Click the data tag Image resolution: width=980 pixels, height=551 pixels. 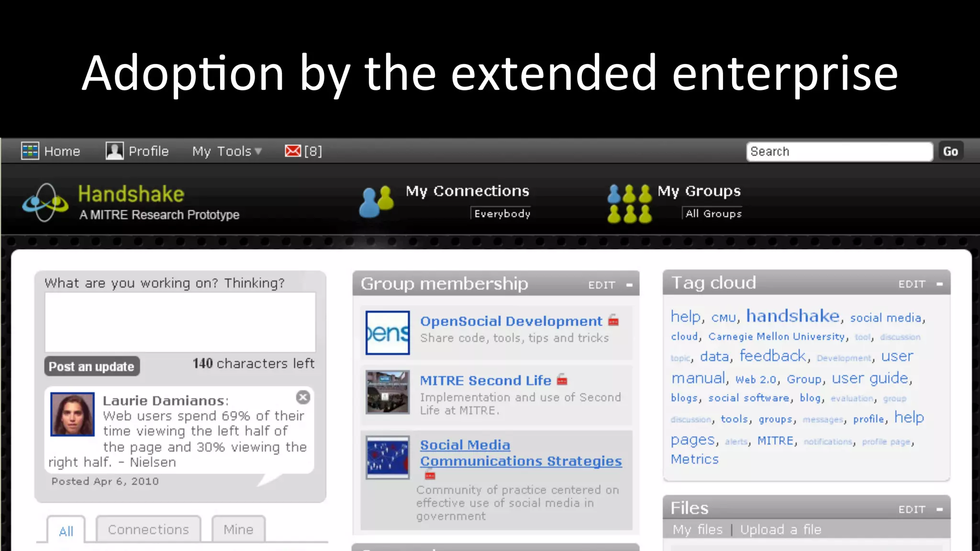(714, 357)
